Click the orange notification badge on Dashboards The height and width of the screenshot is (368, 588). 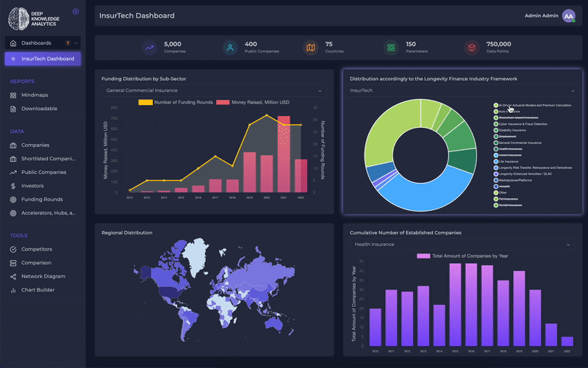point(68,43)
